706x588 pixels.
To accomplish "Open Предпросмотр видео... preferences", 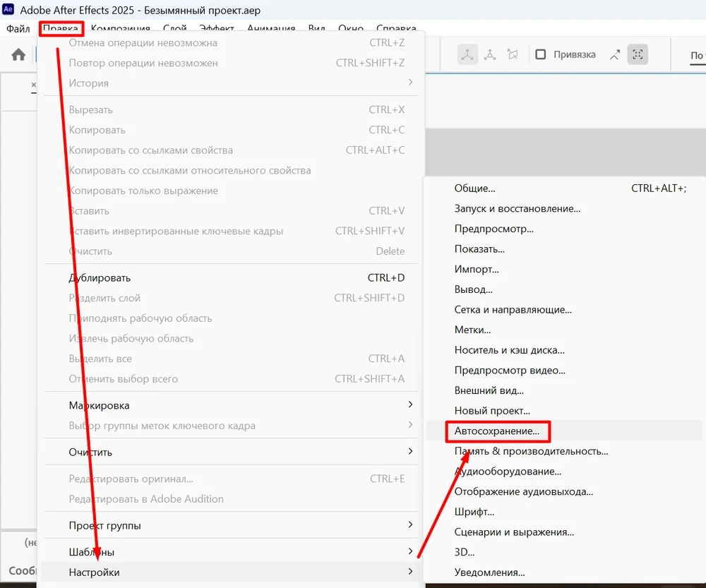I will (565, 371).
